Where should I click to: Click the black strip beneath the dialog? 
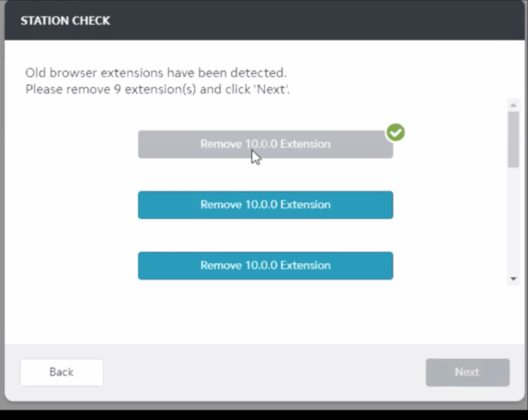[264, 415]
